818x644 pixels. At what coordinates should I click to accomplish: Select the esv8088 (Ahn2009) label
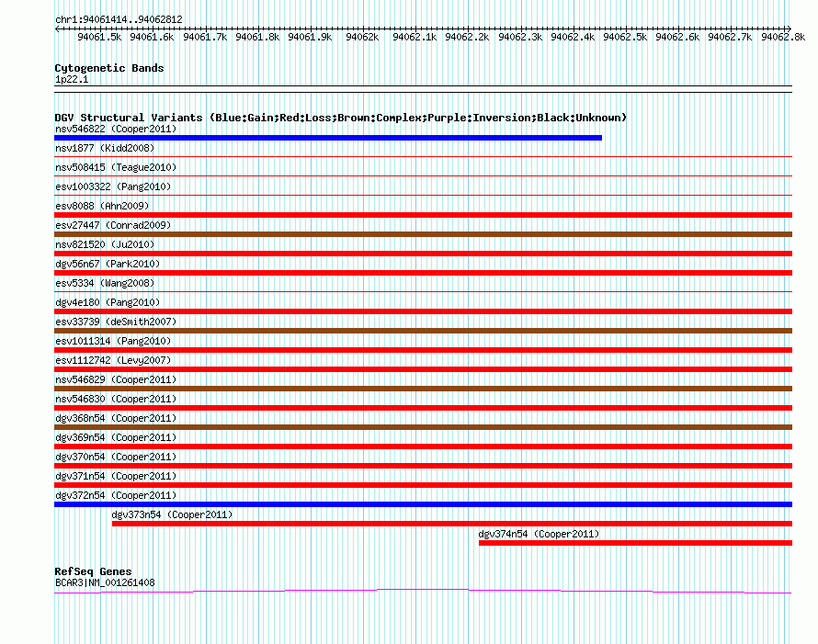click(102, 206)
